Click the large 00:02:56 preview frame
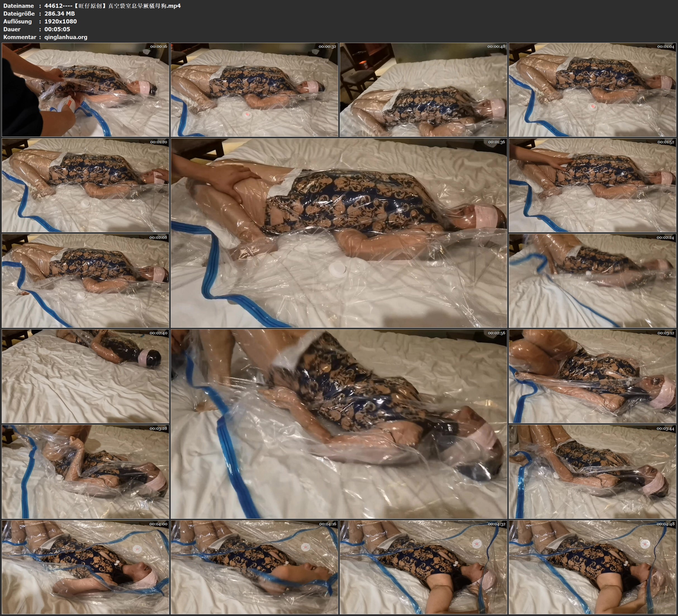 339,424
